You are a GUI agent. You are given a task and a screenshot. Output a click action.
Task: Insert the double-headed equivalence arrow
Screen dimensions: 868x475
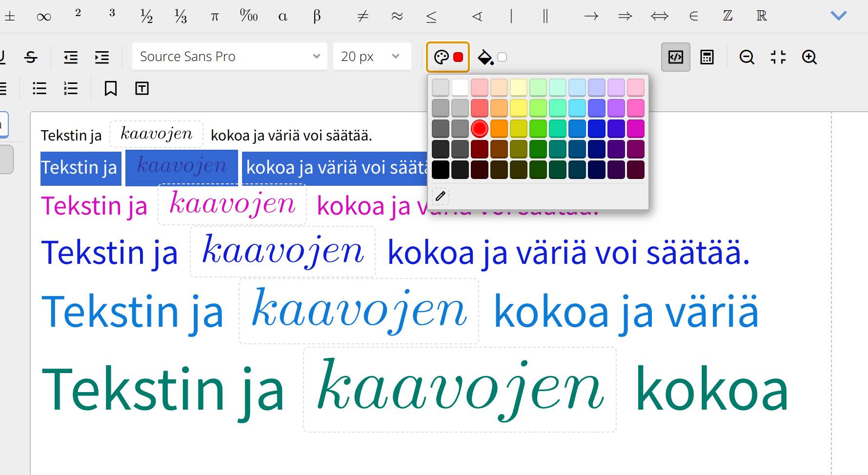(x=660, y=16)
